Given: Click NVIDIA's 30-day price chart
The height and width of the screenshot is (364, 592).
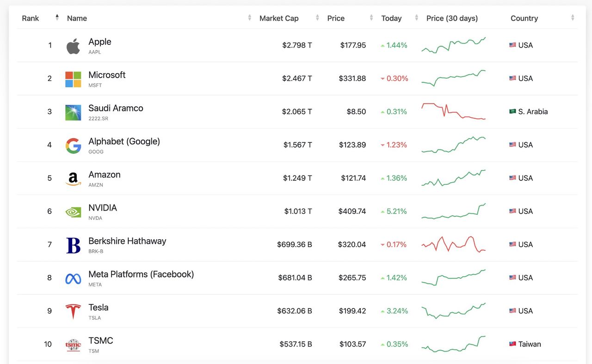Looking at the screenshot, I should (453, 212).
